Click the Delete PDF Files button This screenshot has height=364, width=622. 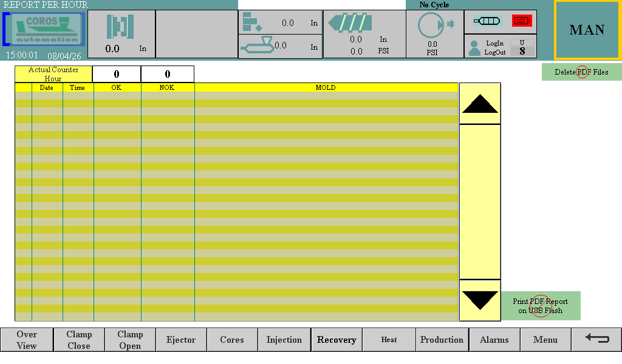[581, 72]
